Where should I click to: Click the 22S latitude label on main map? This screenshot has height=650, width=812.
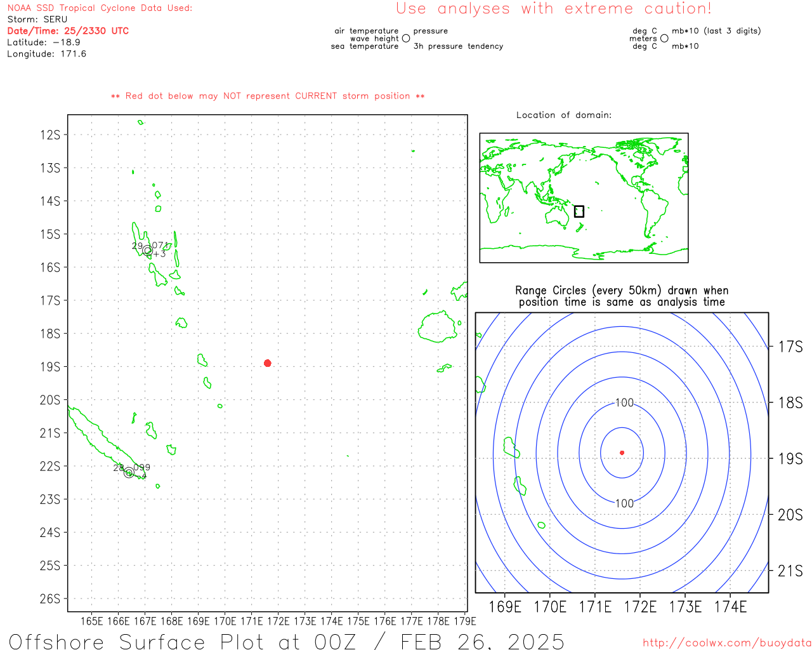pos(50,466)
